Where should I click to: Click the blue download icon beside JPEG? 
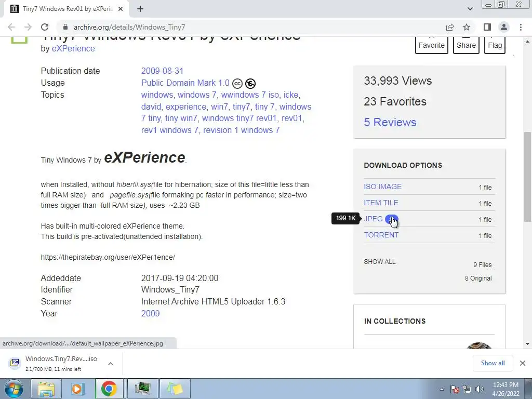pos(392,219)
